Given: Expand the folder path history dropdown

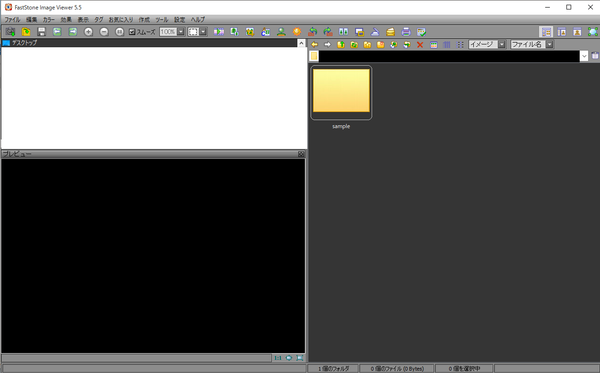Looking at the screenshot, I should click(x=584, y=56).
